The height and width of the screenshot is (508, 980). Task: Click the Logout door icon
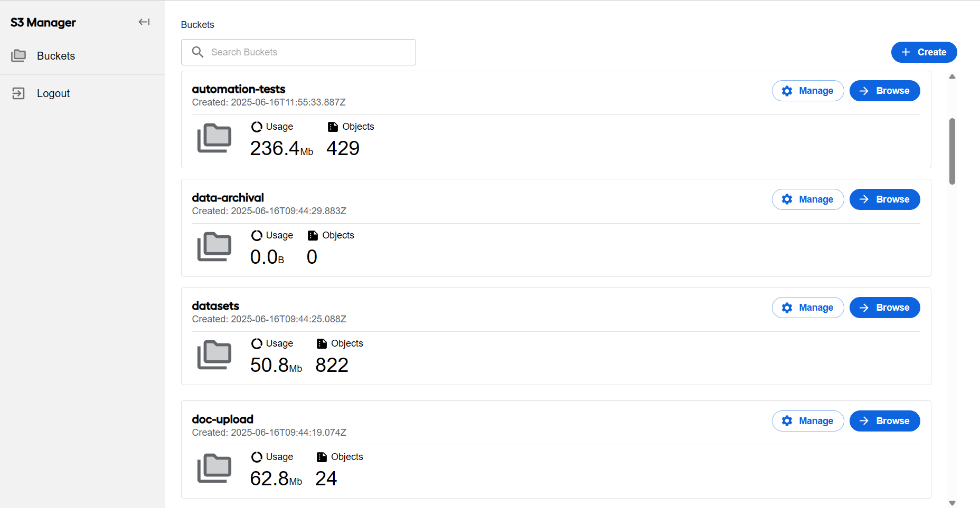point(18,93)
